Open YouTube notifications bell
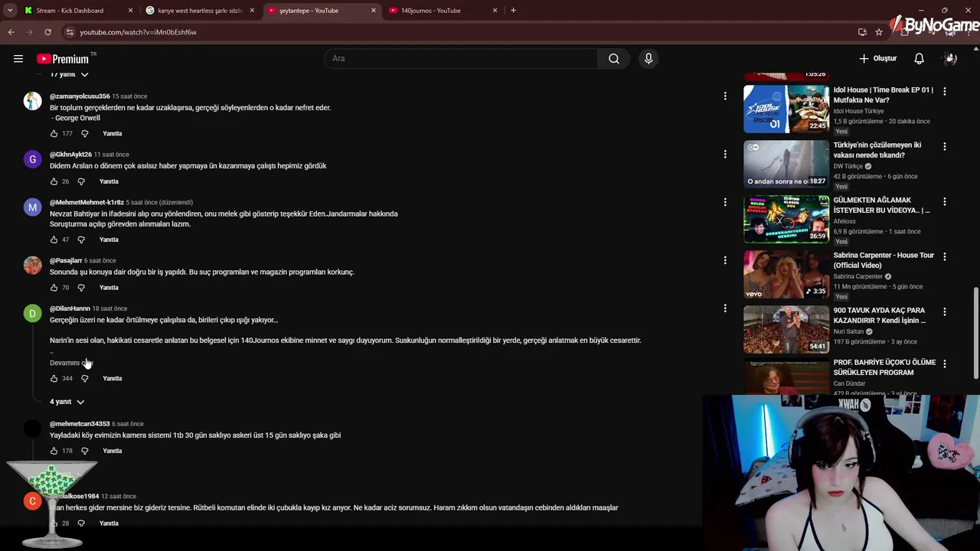 (x=919, y=58)
